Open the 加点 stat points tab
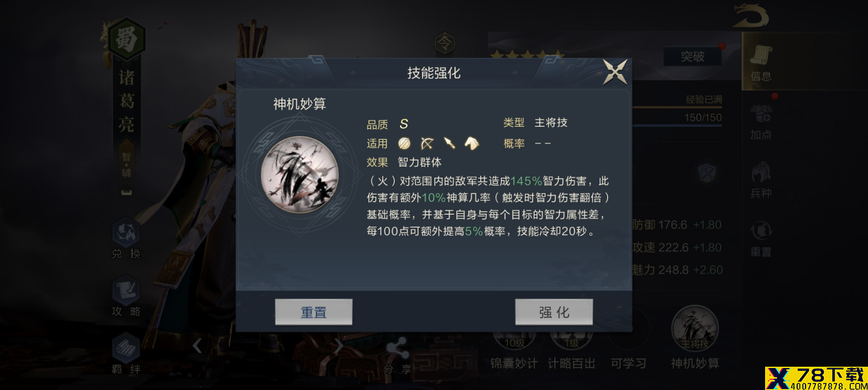Image resolution: width=868 pixels, height=390 pixels. click(x=761, y=121)
